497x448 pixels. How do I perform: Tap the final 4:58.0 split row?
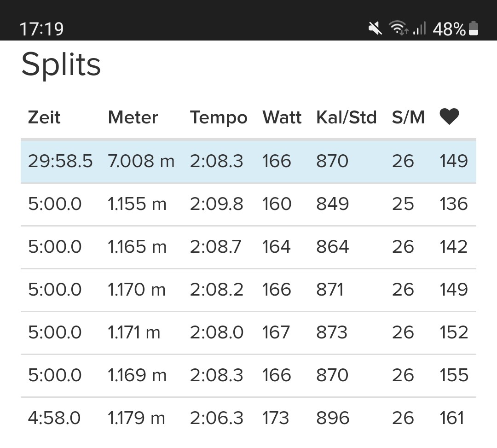tap(248, 418)
